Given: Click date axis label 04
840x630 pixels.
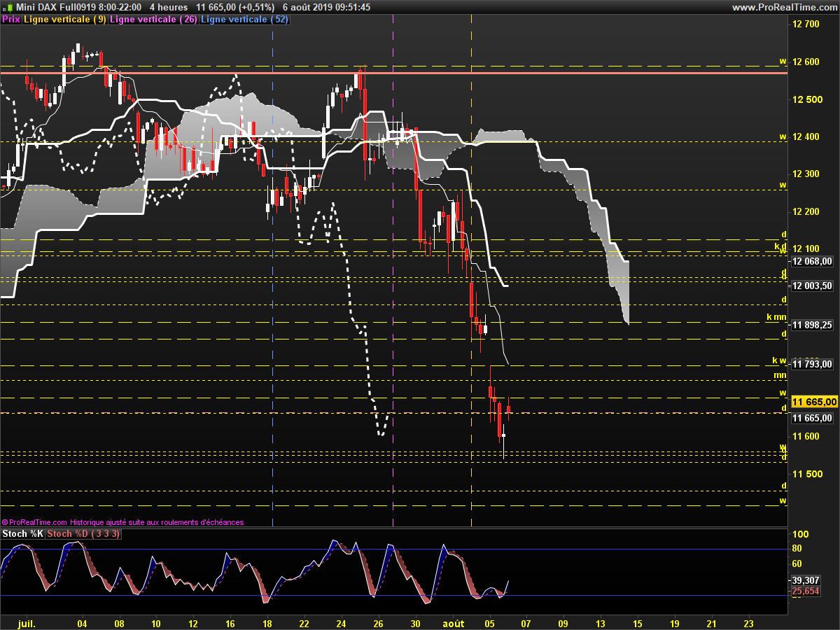Looking at the screenshot, I should 83,622.
